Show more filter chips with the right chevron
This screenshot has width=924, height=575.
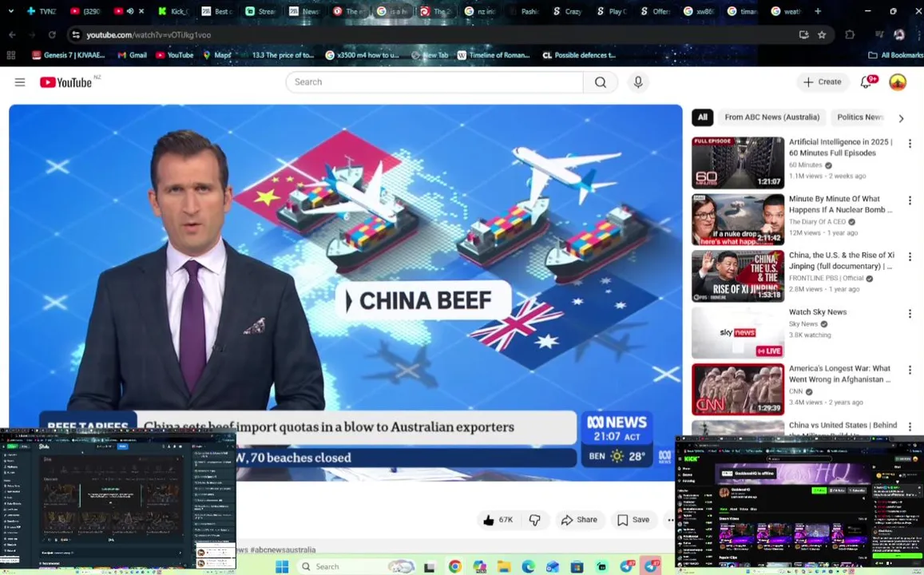(901, 118)
